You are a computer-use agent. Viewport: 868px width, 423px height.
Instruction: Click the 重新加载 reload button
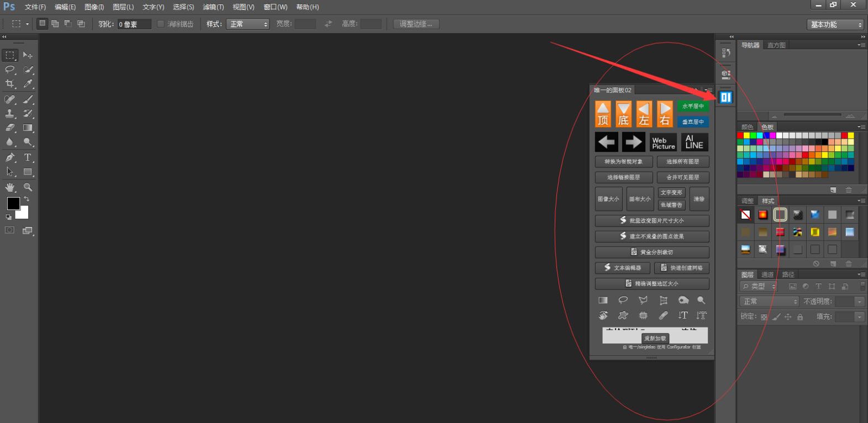pyautogui.click(x=655, y=339)
